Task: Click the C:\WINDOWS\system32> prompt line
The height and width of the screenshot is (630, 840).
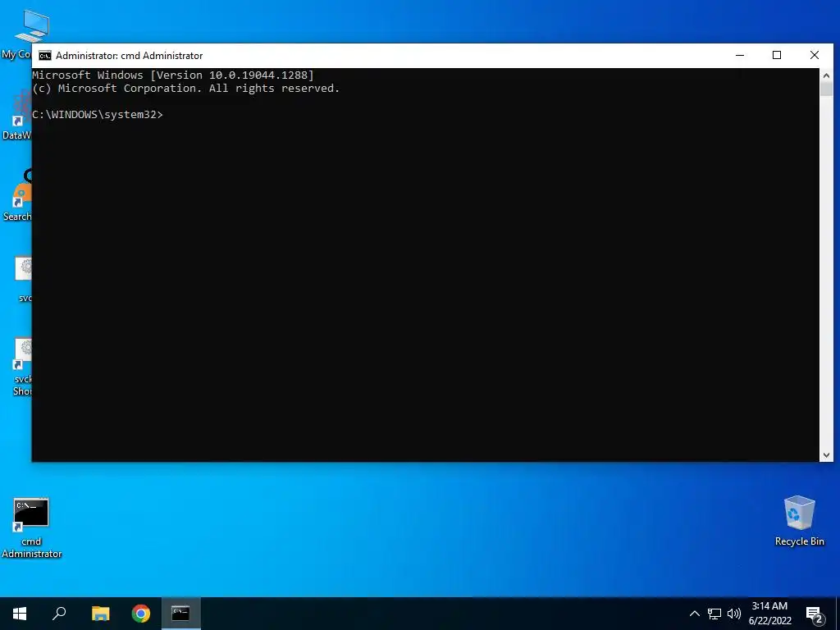Action: (98, 115)
